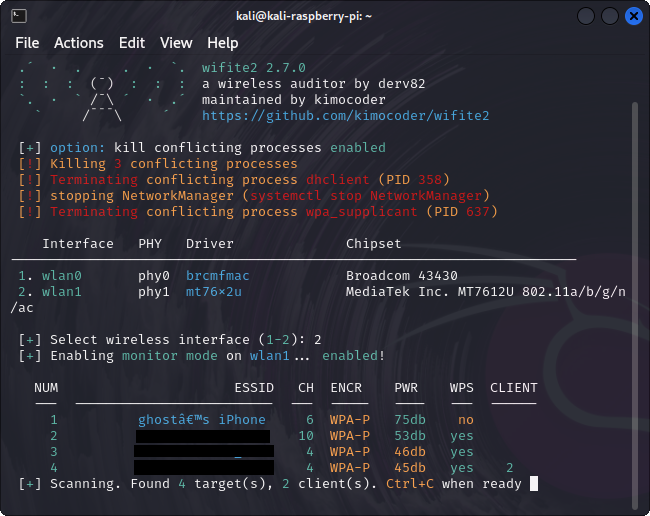Screen dimensions: 650x516
Task: Open the github.com/kimocoder/wifite2 link
Action: tap(345, 116)
